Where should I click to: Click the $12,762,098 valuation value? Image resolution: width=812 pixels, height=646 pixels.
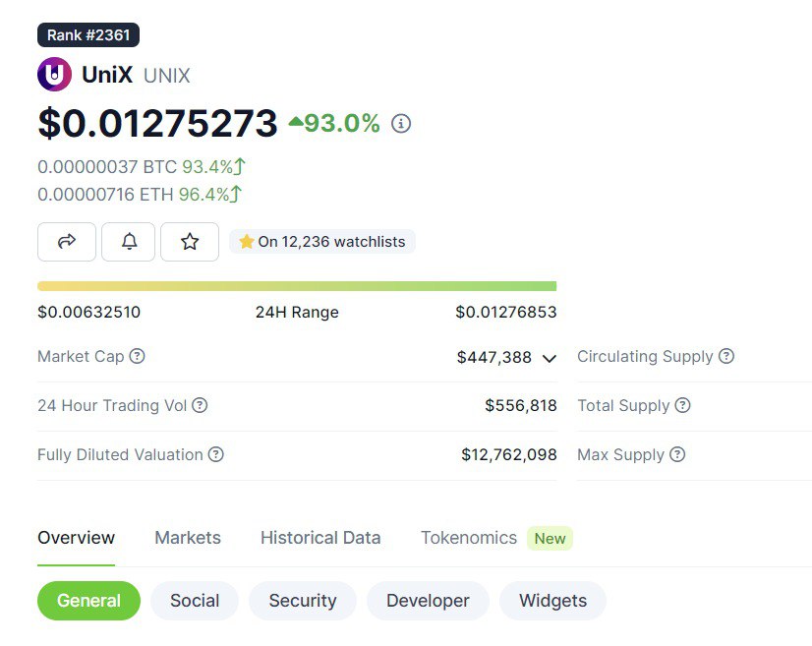pos(509,454)
